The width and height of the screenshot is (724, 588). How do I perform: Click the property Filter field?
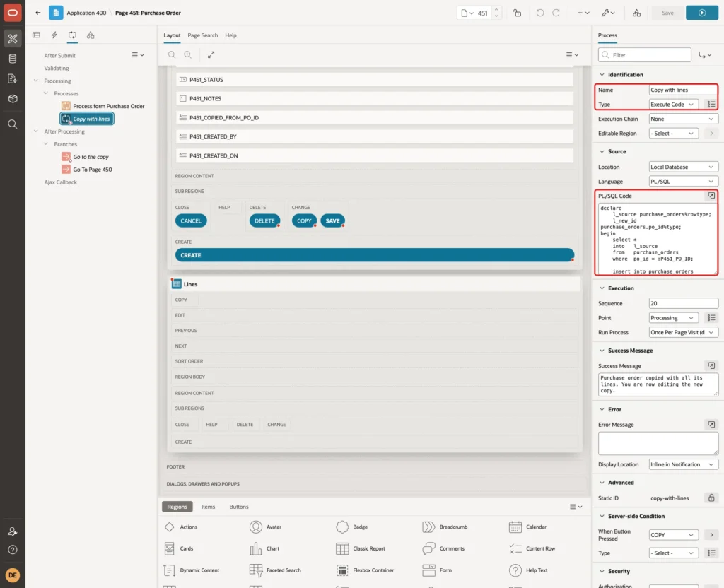pos(645,55)
